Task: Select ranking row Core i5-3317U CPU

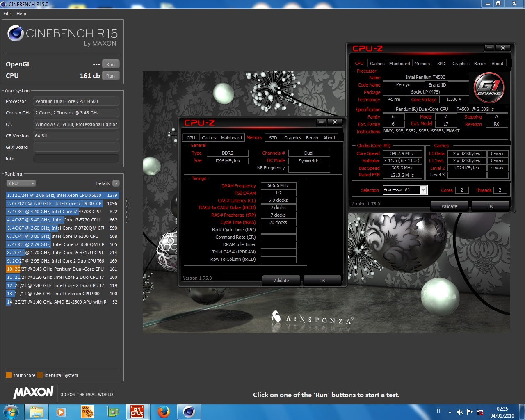Action: coord(62,253)
